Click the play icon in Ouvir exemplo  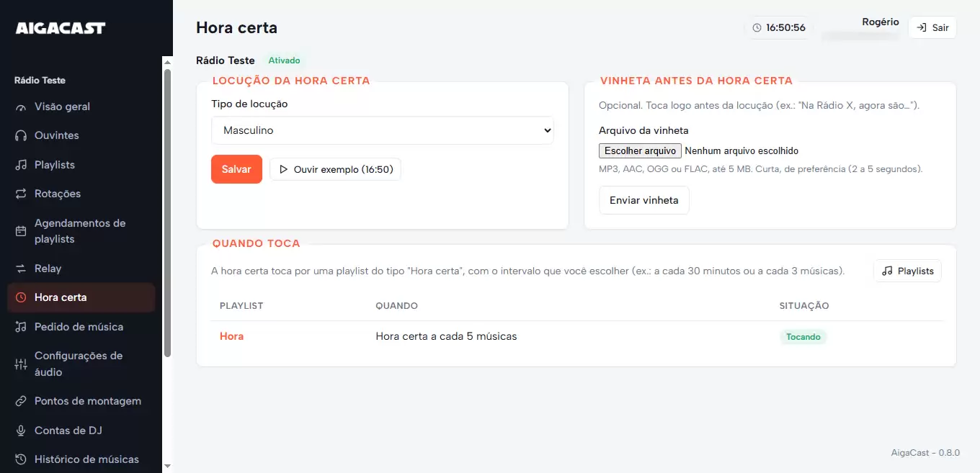pos(283,170)
